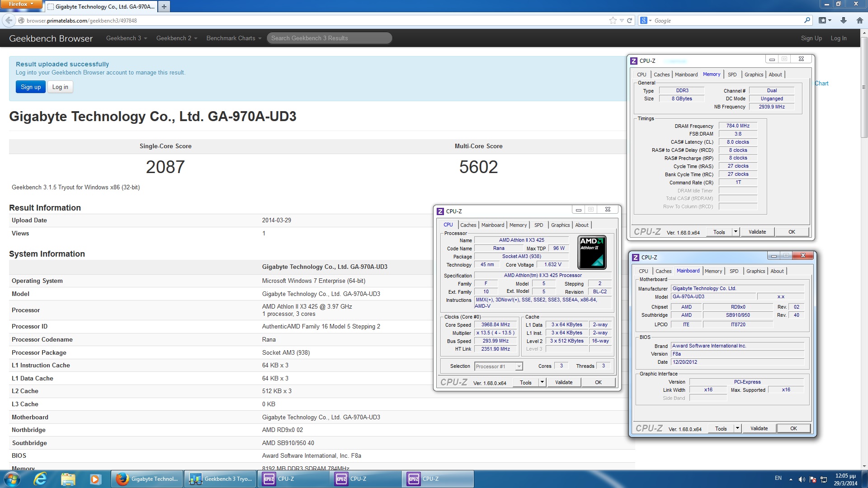Open Tools dropdown arrow in Mainboard window
The image size is (868, 488).
(737, 428)
